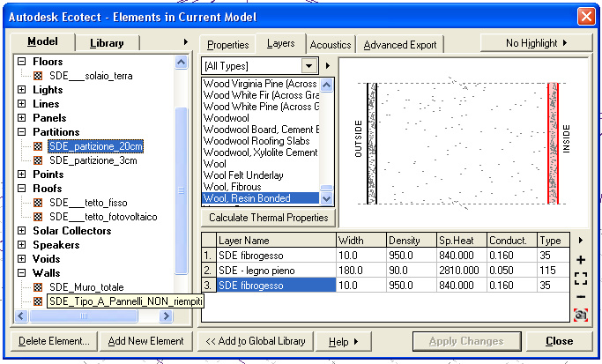Click the 180.0 width cell

tap(360, 271)
